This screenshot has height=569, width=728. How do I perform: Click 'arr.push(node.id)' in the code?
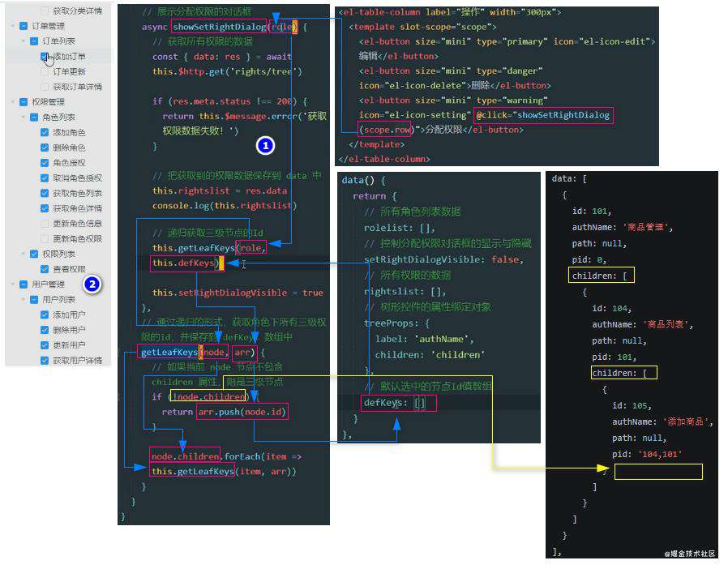point(242,412)
